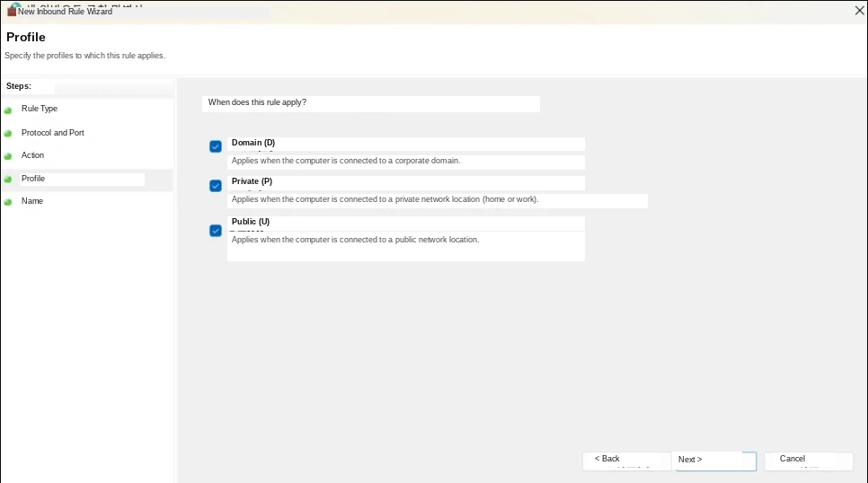This screenshot has width=868, height=483.
Task: Go to the Rule Type step
Action: click(40, 109)
